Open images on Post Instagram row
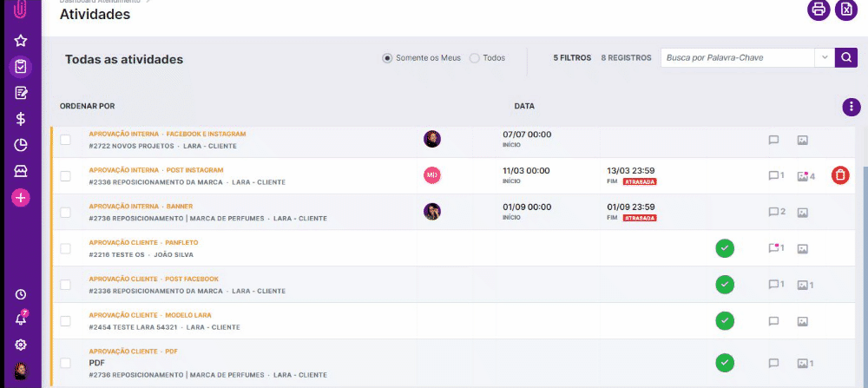This screenshot has height=388, width=868. (x=806, y=176)
